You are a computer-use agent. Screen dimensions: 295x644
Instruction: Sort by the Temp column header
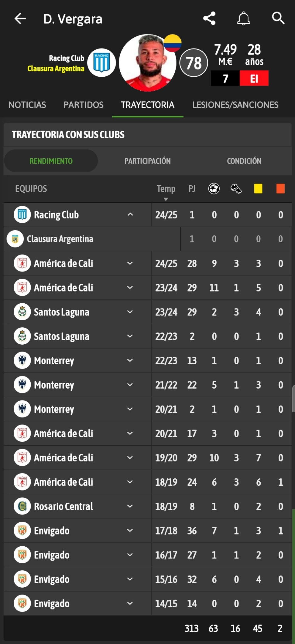pyautogui.click(x=166, y=189)
